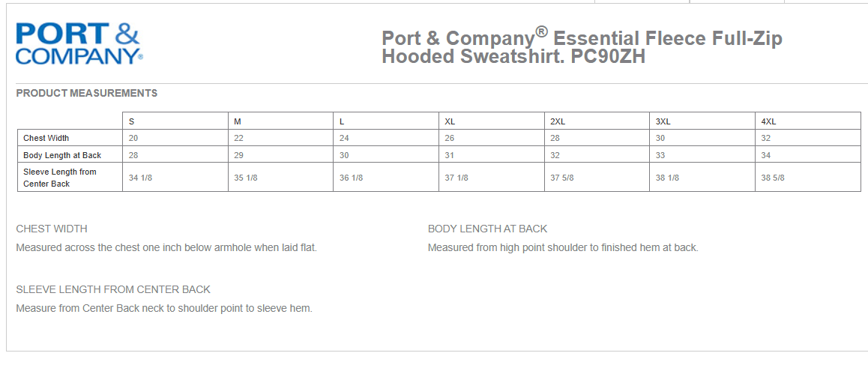Select the M size column header

coord(238,121)
